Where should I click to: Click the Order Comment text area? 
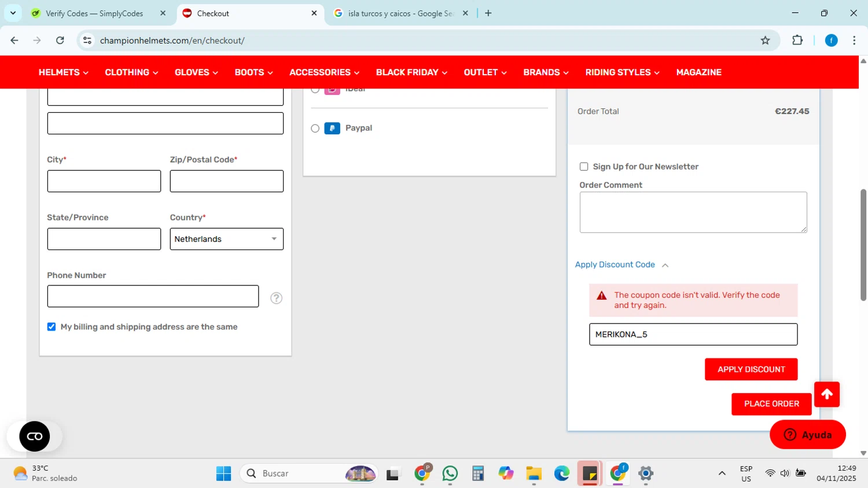pos(693,212)
